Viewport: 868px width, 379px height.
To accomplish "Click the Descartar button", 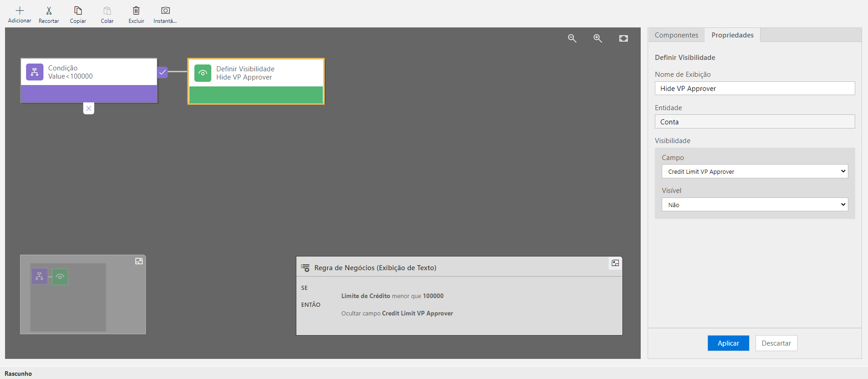I will coord(776,343).
